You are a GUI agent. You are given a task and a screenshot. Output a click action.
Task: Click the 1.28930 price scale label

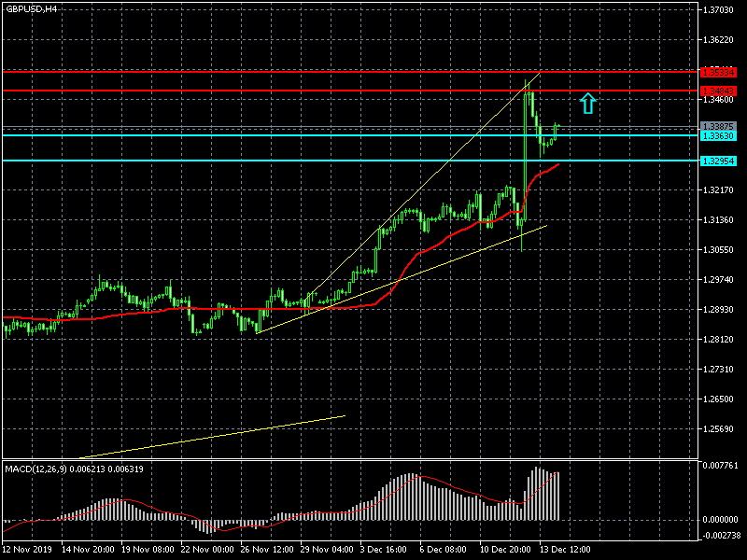718,310
